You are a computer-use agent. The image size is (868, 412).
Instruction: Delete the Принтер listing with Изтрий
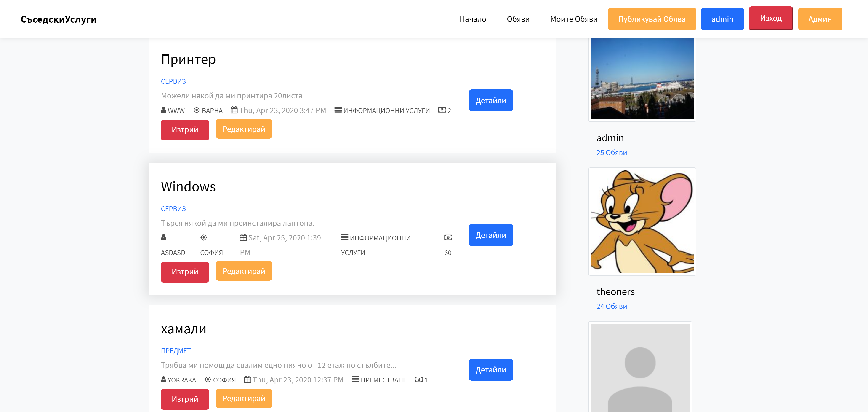185,130
